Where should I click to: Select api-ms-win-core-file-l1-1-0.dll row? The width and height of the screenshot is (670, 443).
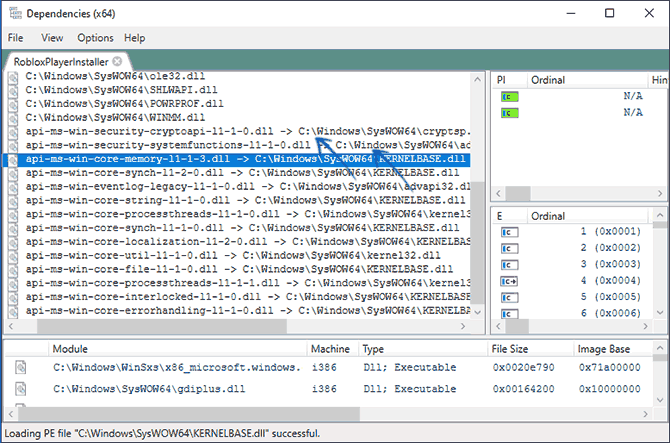point(237,269)
